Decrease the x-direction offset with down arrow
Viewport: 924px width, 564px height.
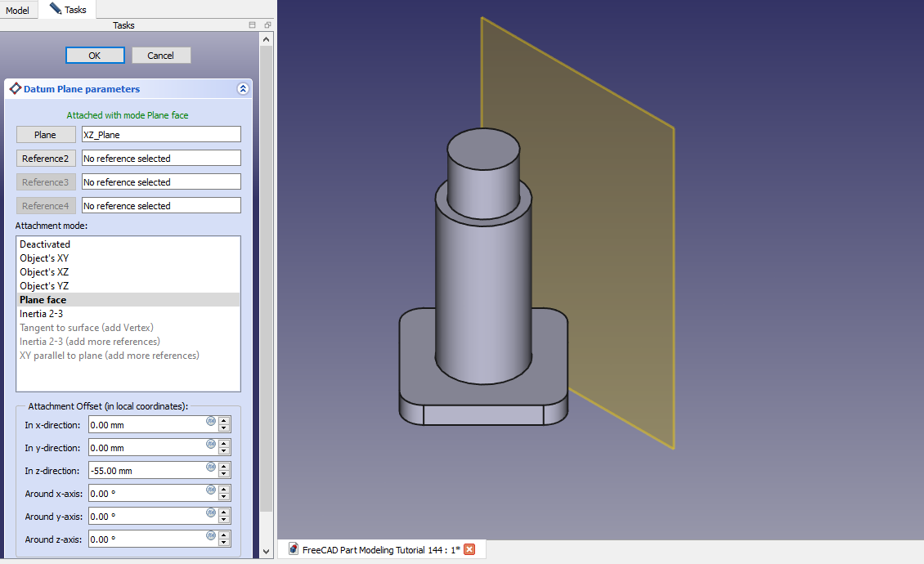(x=224, y=429)
